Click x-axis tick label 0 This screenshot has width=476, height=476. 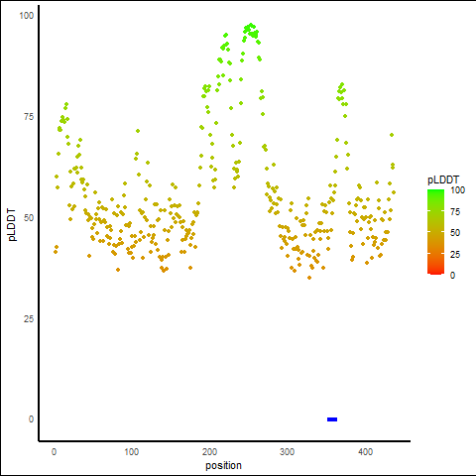point(54,452)
